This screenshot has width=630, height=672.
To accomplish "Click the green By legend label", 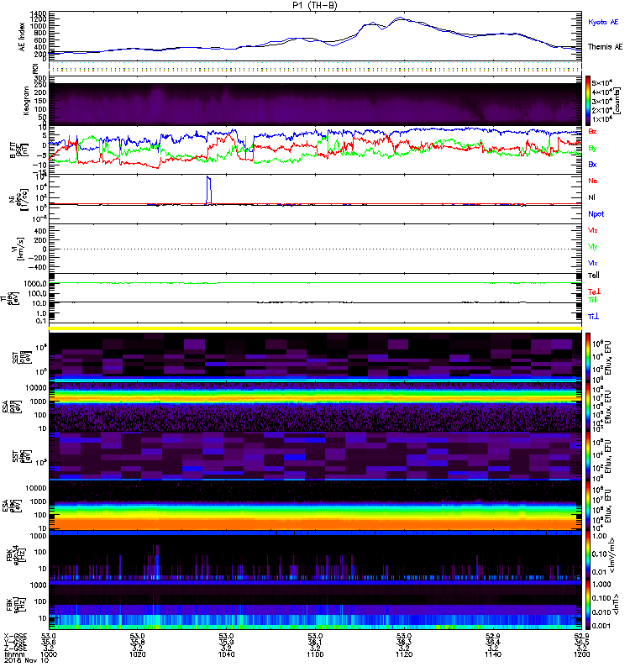I will point(592,149).
